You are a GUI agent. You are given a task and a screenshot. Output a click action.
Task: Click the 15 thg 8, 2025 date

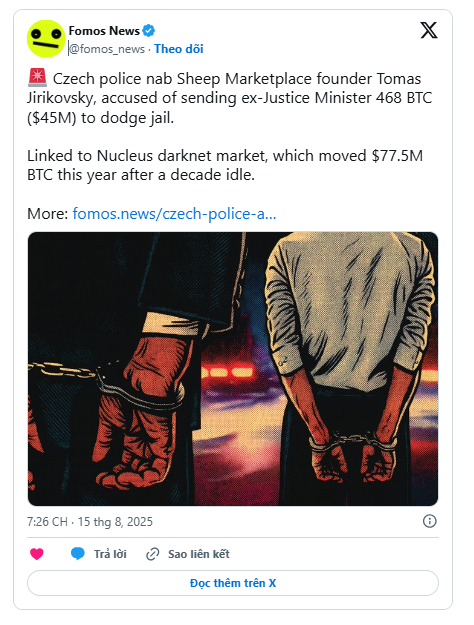click(x=115, y=522)
